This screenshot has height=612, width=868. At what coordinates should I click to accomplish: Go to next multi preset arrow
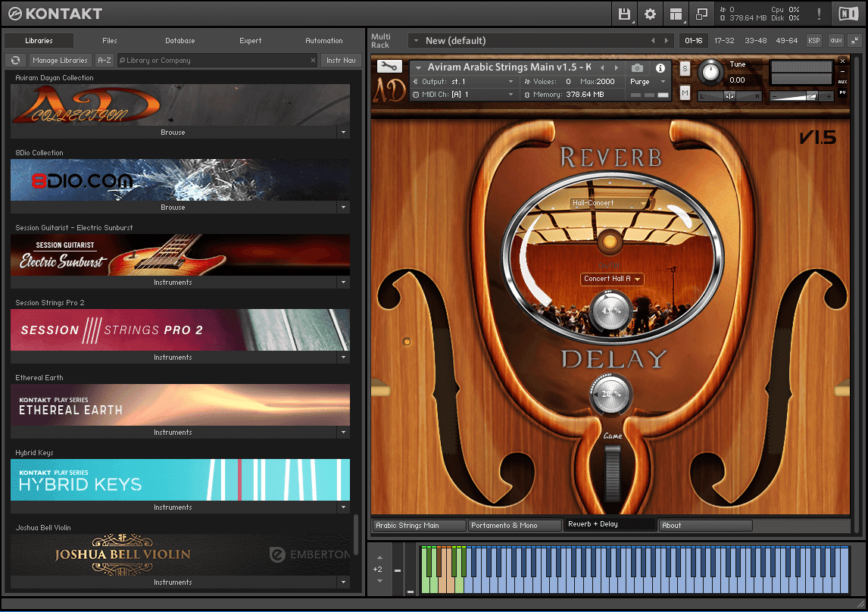tap(666, 40)
